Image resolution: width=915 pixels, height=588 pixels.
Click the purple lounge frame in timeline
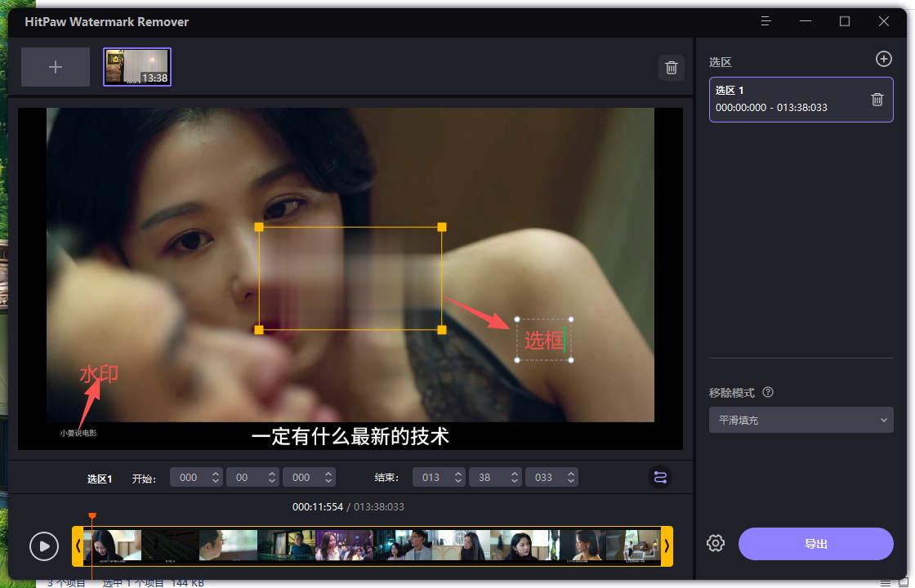point(344,546)
